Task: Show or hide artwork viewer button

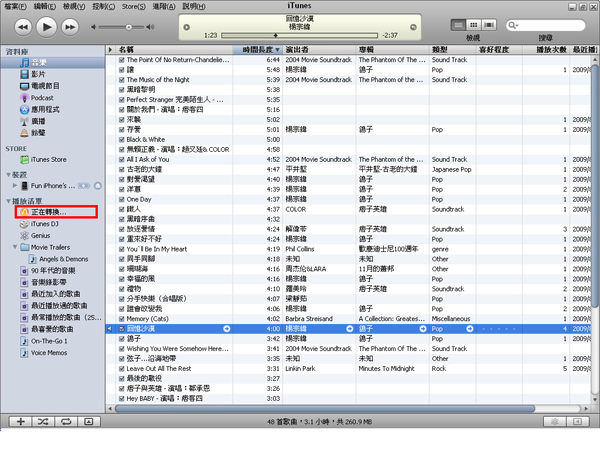Action: point(89,421)
